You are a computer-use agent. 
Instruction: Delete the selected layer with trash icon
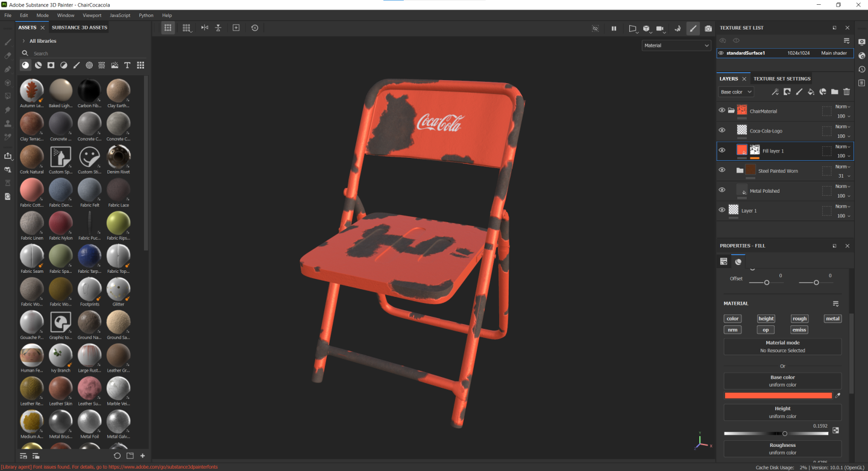846,92
